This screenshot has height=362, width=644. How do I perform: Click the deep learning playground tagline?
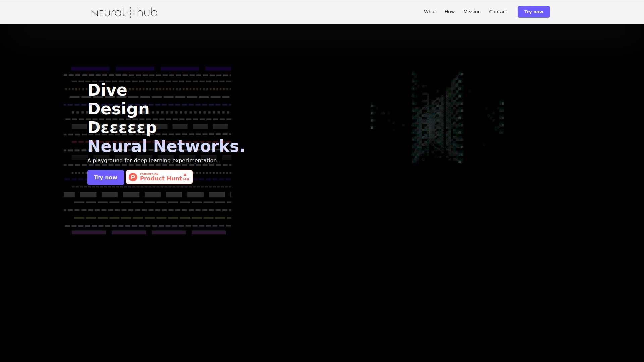tap(152, 160)
